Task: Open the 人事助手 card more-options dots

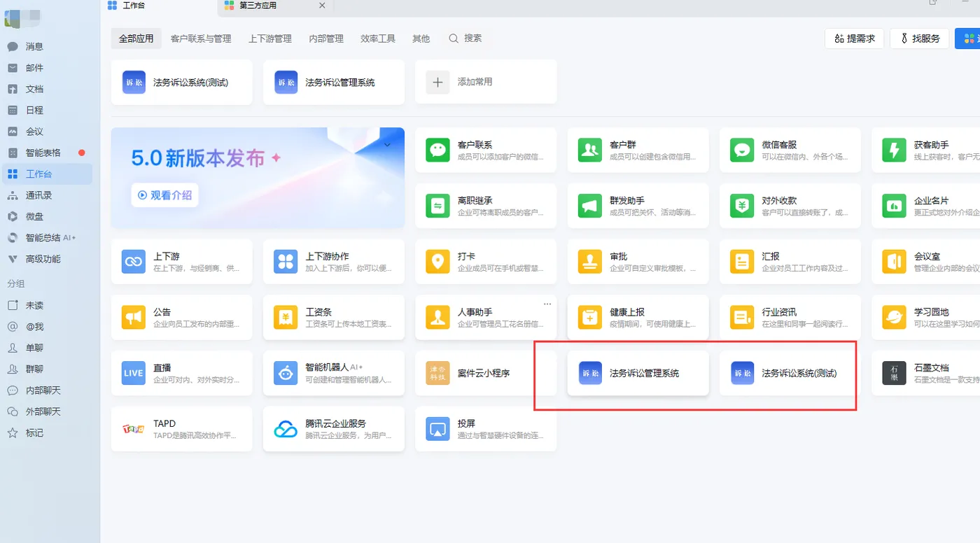Action: [547, 304]
